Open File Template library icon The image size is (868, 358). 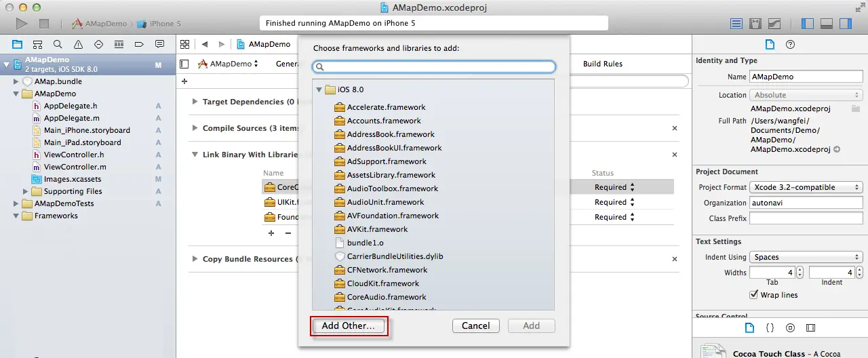749,327
